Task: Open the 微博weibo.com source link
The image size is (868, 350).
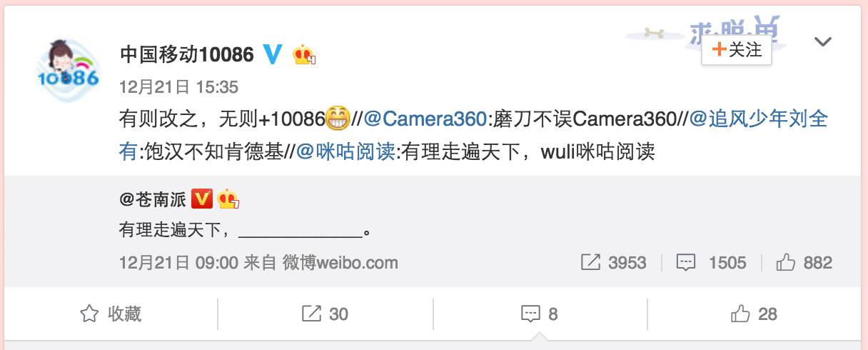Action: [340, 263]
